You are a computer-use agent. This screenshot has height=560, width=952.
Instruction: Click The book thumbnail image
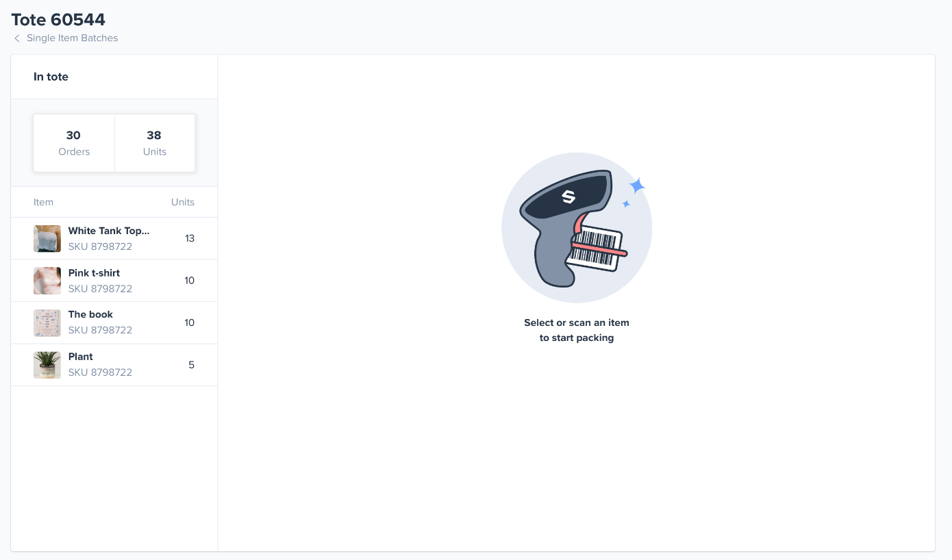tap(47, 322)
